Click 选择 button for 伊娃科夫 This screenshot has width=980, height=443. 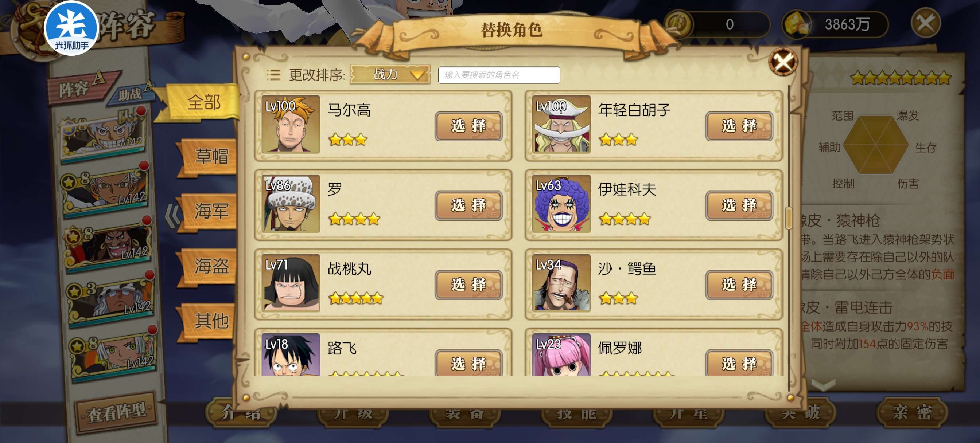pyautogui.click(x=739, y=205)
